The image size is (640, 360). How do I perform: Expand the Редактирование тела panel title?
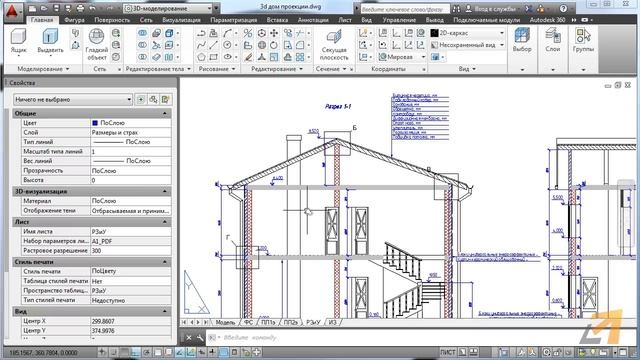[158, 69]
